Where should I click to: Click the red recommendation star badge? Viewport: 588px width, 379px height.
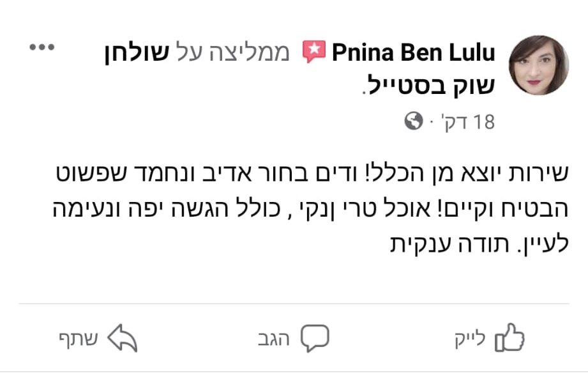click(314, 52)
